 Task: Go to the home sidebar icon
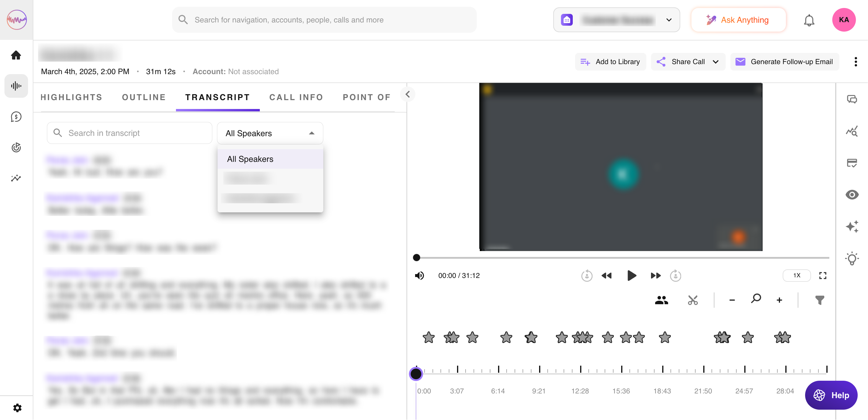tap(16, 55)
